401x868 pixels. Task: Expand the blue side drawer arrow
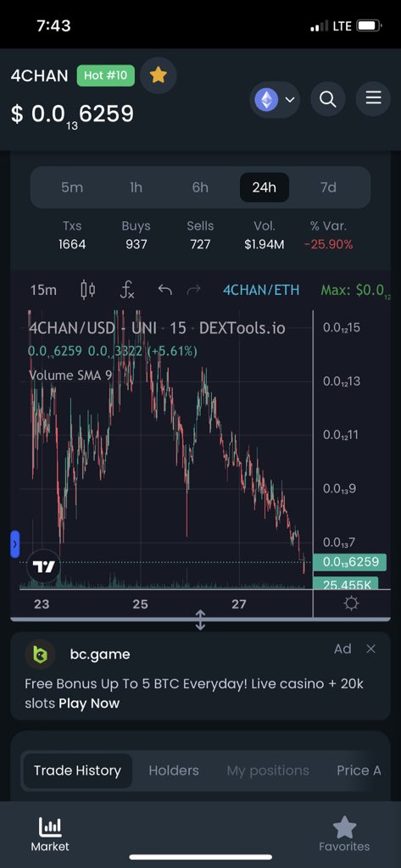click(x=15, y=544)
